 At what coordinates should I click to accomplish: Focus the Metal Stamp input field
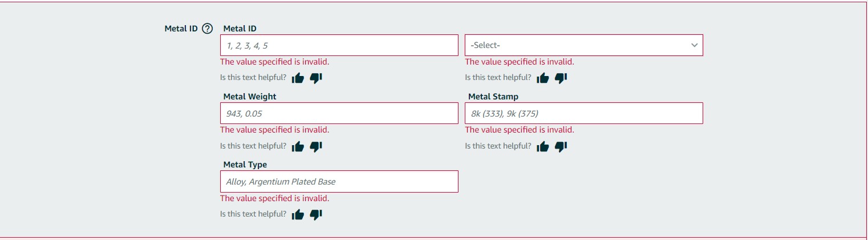(x=584, y=113)
